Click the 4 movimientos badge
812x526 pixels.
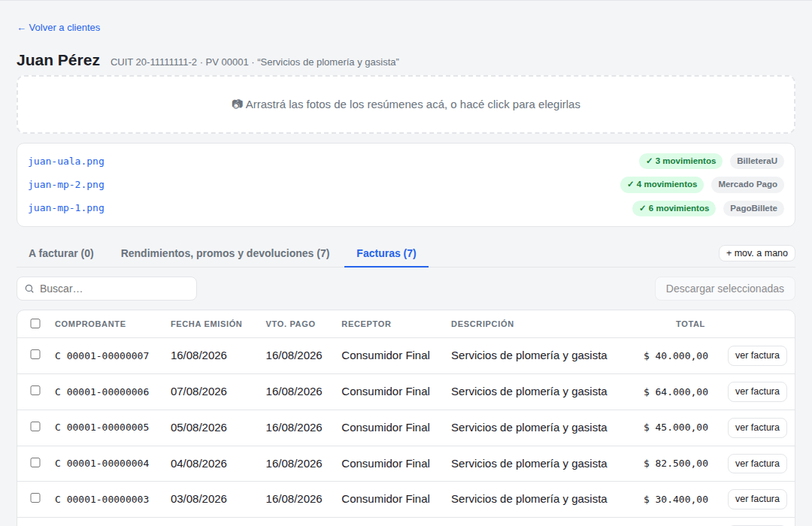[x=662, y=184]
